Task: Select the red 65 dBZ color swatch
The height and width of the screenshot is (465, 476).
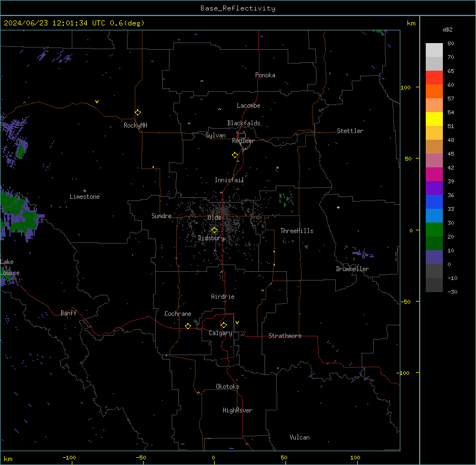Action: (x=434, y=77)
